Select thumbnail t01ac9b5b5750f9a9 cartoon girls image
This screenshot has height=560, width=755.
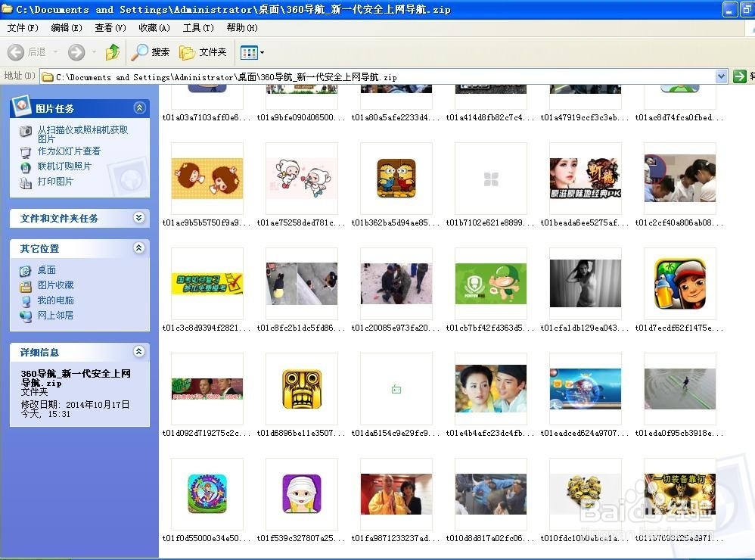207,179
